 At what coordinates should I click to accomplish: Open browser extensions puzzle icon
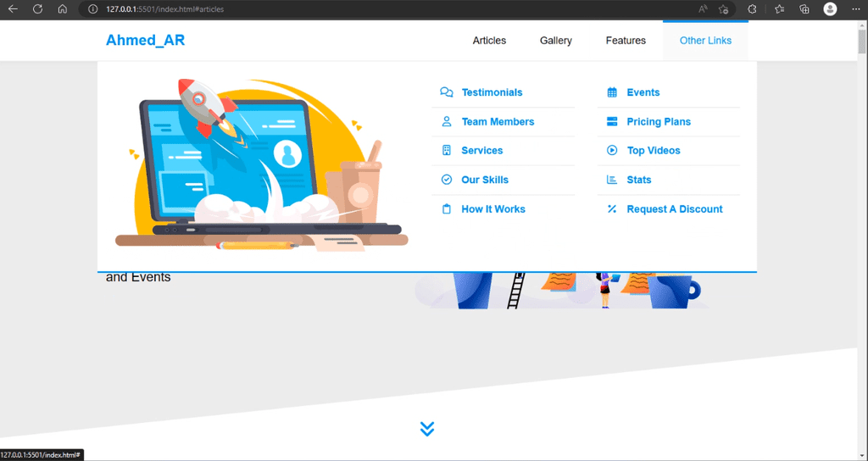[x=752, y=8]
